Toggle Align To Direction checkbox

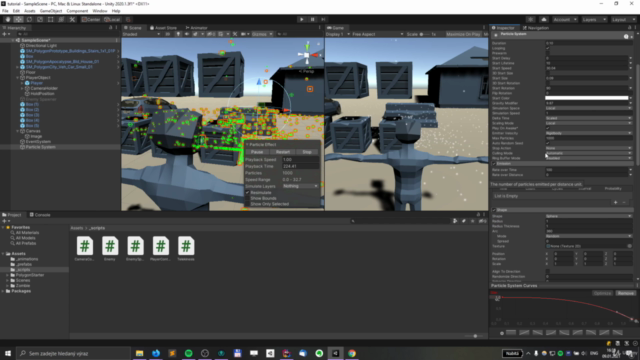pos(548,271)
